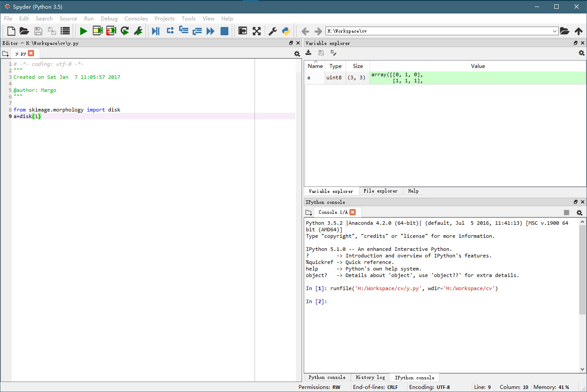Go to the parent directory with the up arrow
The width and height of the screenshot is (587, 392).
pyautogui.click(x=578, y=31)
